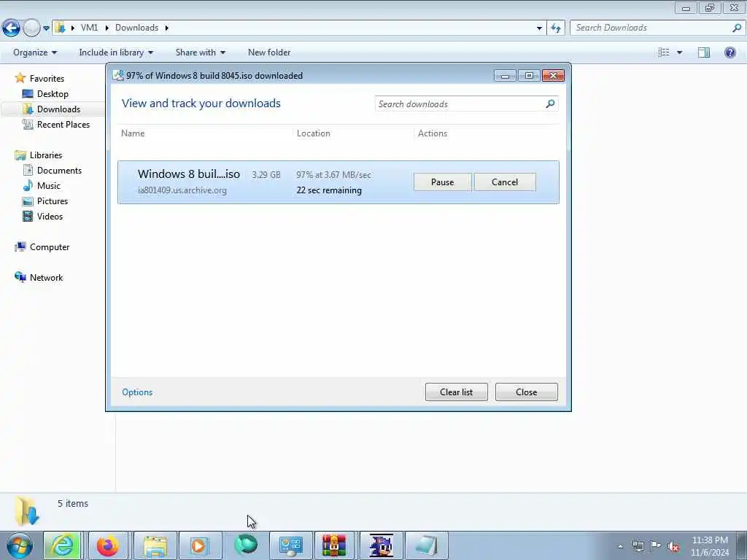Click VM1 in the address breadcrumb
This screenshot has width=747, height=560.
pyautogui.click(x=89, y=28)
